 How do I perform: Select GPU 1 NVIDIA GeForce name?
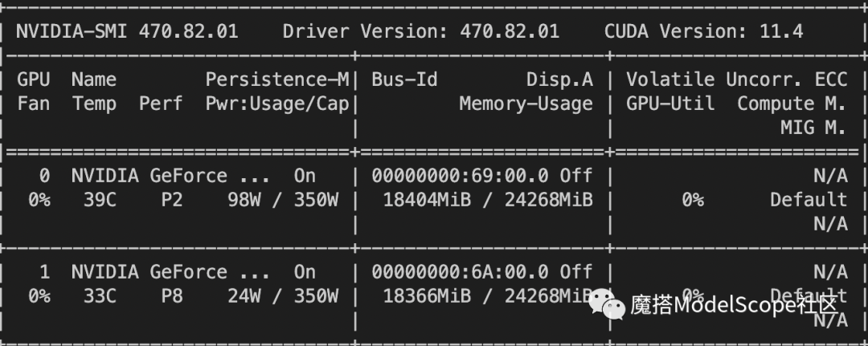coord(171,272)
